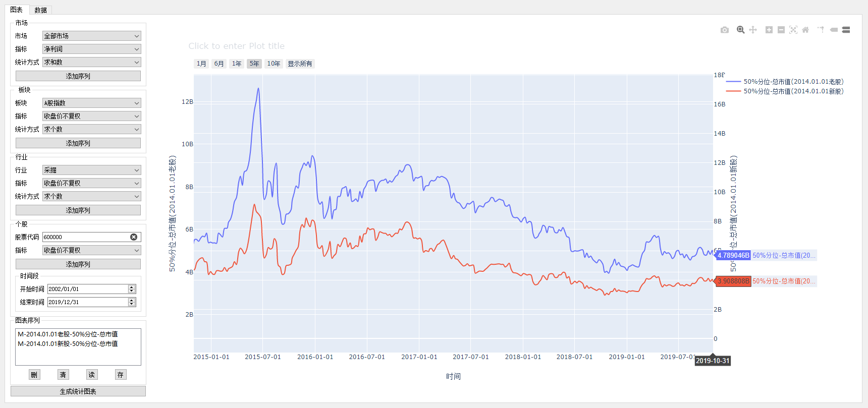Click the camera download plot icon
Viewport: 868px width, 408px height.
click(725, 30)
